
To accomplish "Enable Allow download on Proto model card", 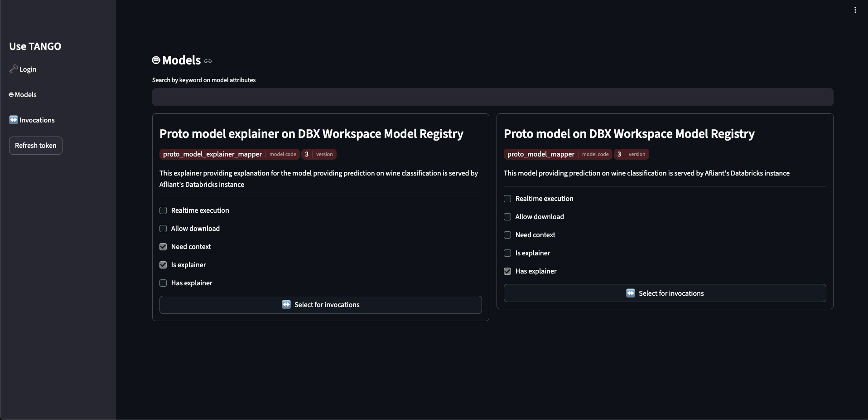I will tap(507, 217).
